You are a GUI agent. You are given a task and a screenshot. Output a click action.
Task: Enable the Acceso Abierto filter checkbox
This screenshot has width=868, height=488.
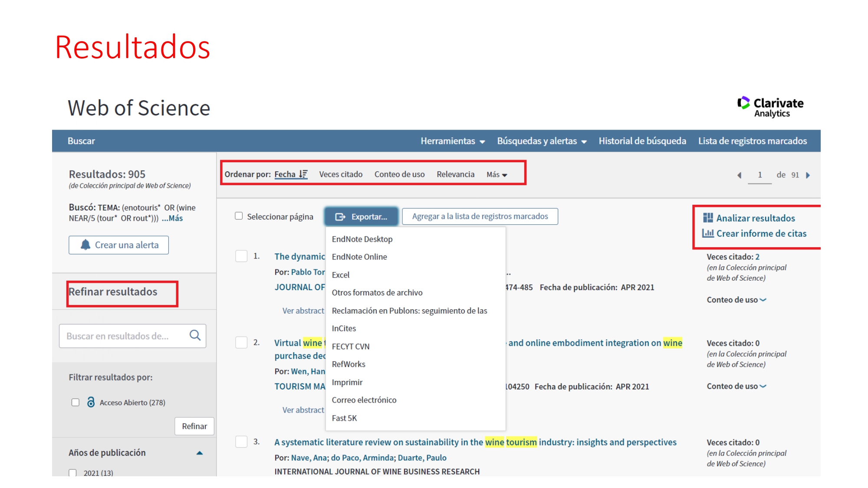[x=76, y=403]
